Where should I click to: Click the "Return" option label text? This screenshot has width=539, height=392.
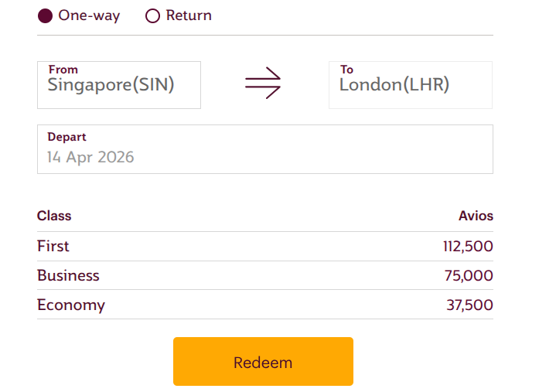[x=189, y=15]
